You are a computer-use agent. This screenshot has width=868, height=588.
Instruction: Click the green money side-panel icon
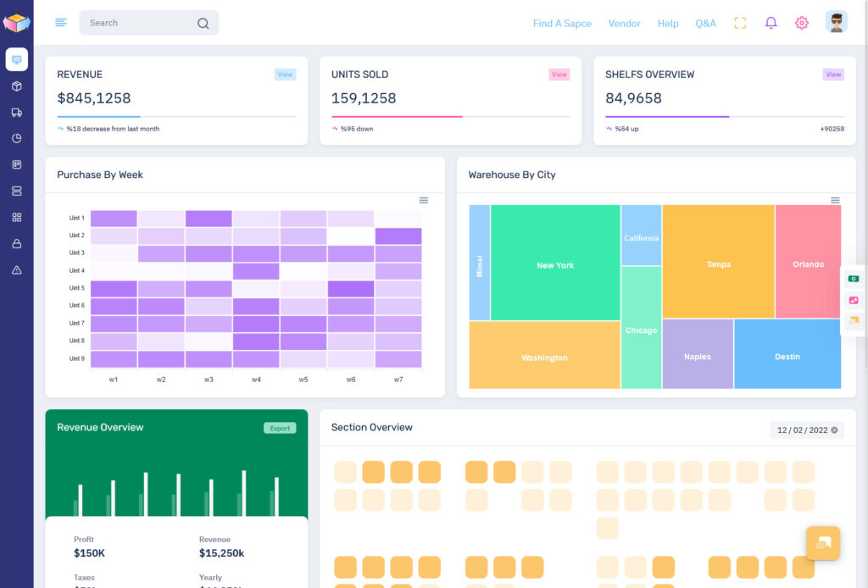point(853,279)
